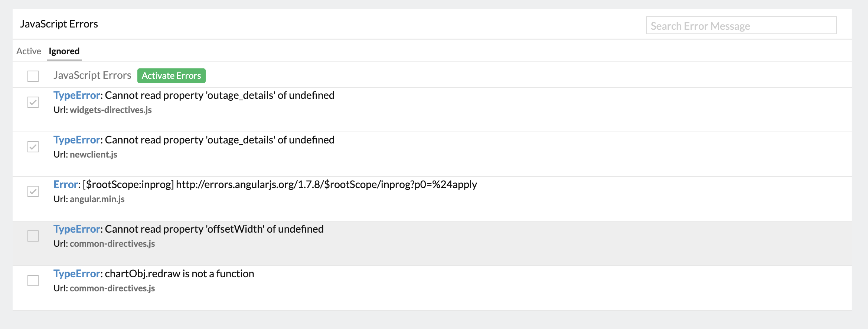This screenshot has height=330, width=868.
Task: Check the chartObj.redraw error checkbox
Action: pyautogui.click(x=33, y=281)
